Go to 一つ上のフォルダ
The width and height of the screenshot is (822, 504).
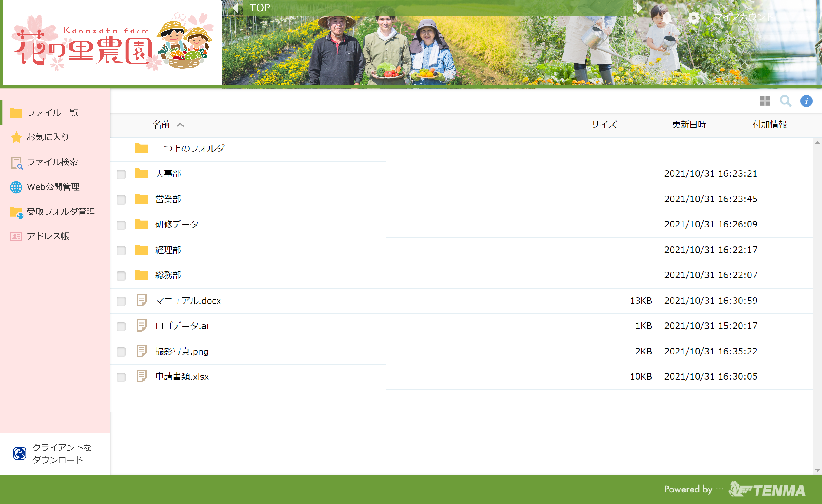[190, 148]
